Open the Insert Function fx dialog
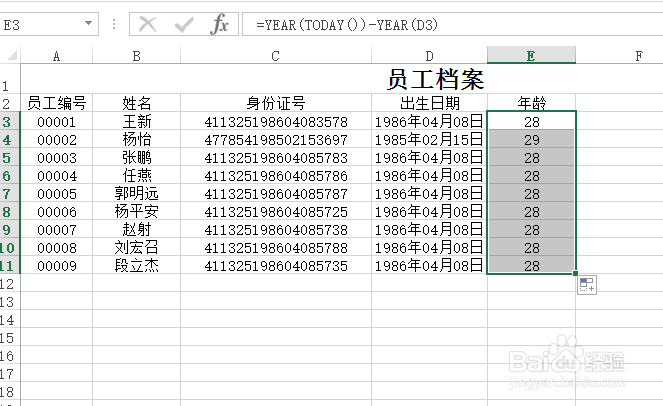The width and height of the screenshot is (663, 406). point(219,24)
